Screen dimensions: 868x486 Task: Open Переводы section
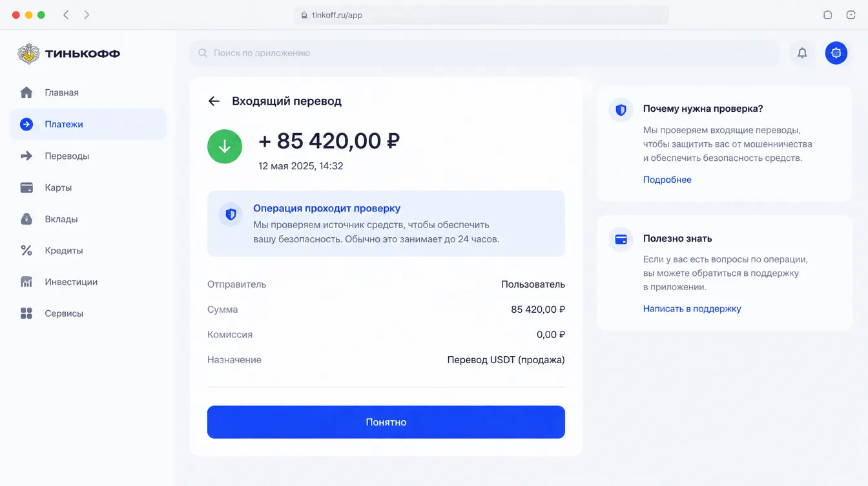[88, 156]
